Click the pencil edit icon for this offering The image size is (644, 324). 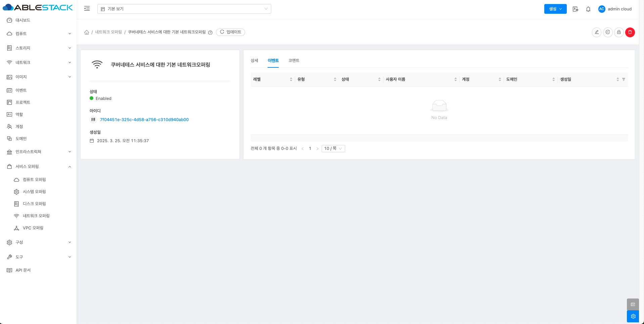point(597,32)
